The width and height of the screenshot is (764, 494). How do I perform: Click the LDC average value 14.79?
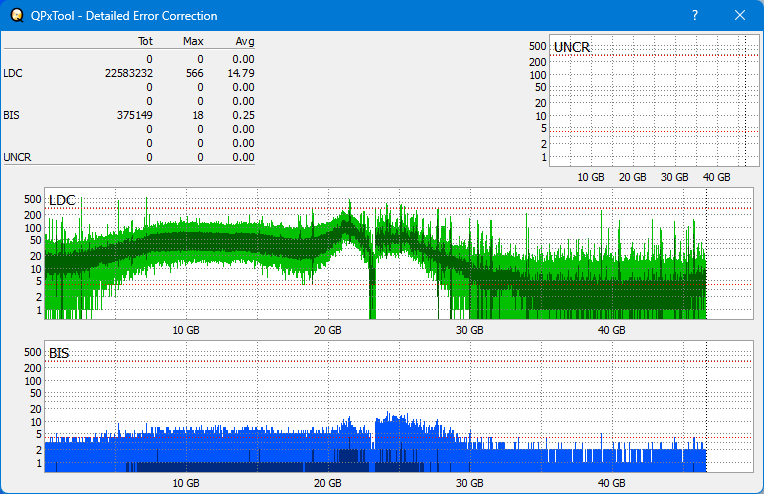pos(241,73)
